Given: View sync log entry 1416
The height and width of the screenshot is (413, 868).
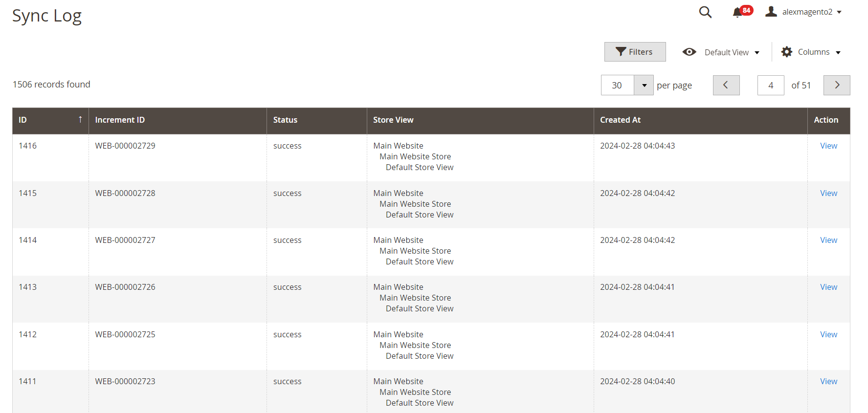Looking at the screenshot, I should (x=828, y=146).
